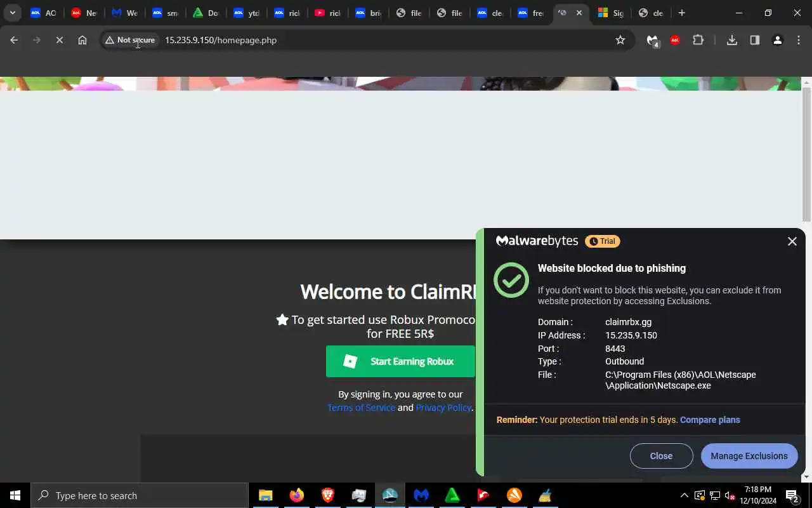Click the Not secure site info badge

[x=130, y=40]
